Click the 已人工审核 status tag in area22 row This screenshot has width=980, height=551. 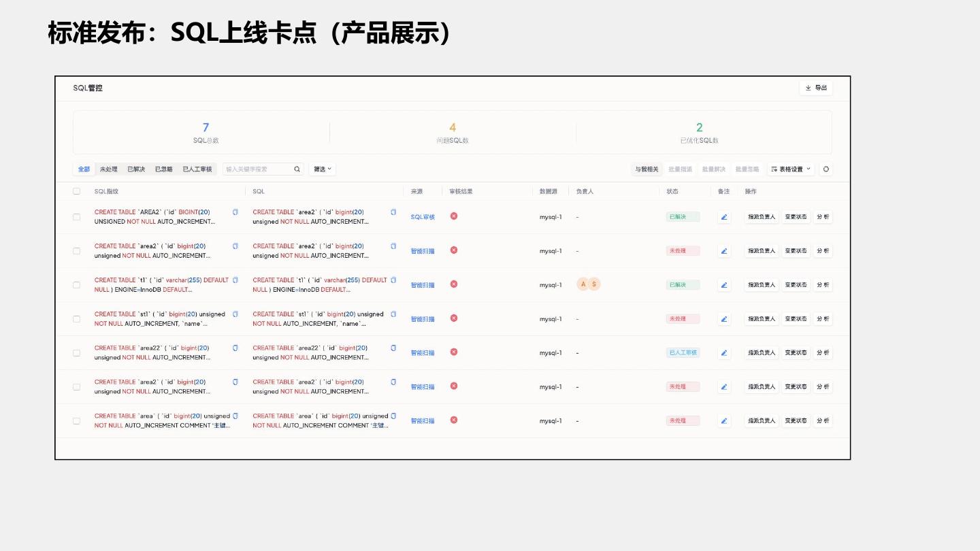683,353
